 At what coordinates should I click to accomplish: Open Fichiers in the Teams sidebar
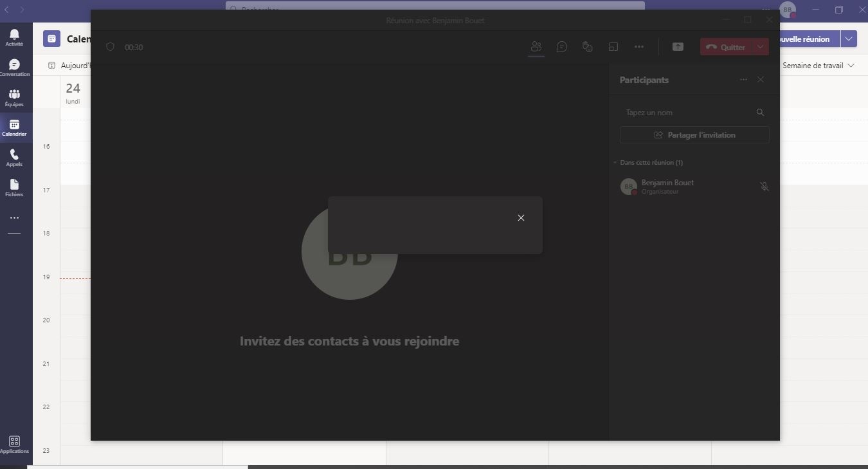(x=14, y=188)
